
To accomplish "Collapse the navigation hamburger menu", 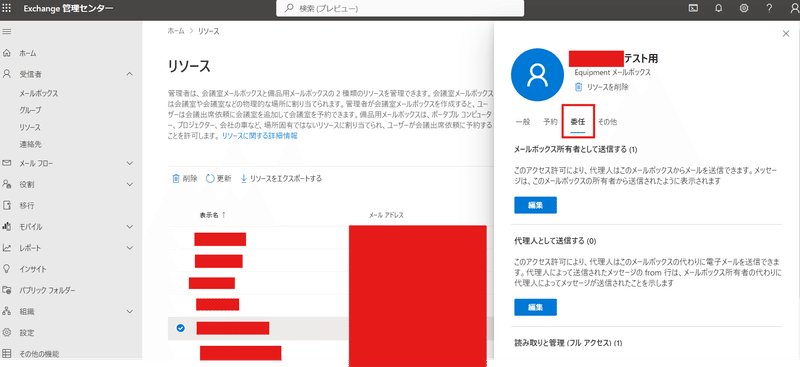I will pyautogui.click(x=7, y=32).
